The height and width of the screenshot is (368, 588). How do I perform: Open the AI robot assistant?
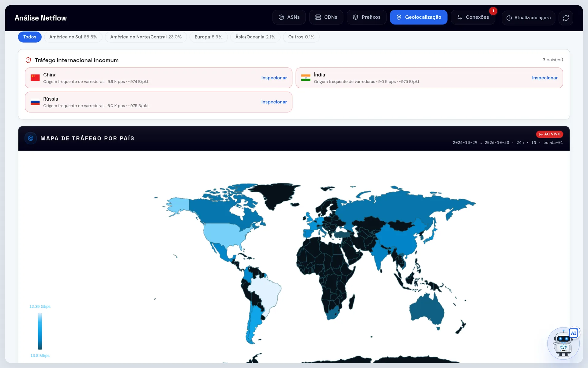[x=563, y=343]
